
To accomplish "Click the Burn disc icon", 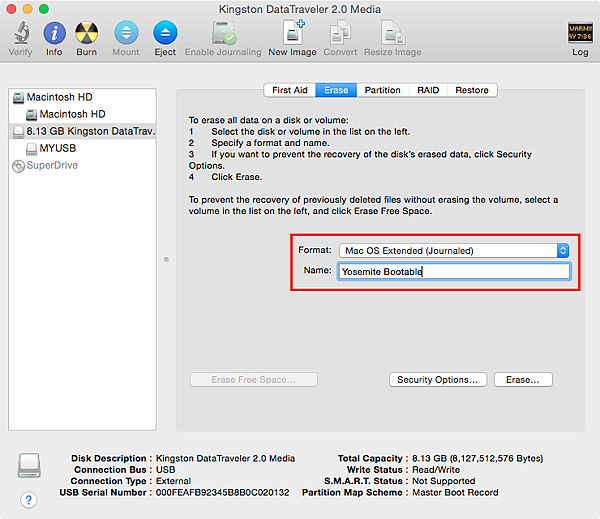I will click(x=86, y=33).
